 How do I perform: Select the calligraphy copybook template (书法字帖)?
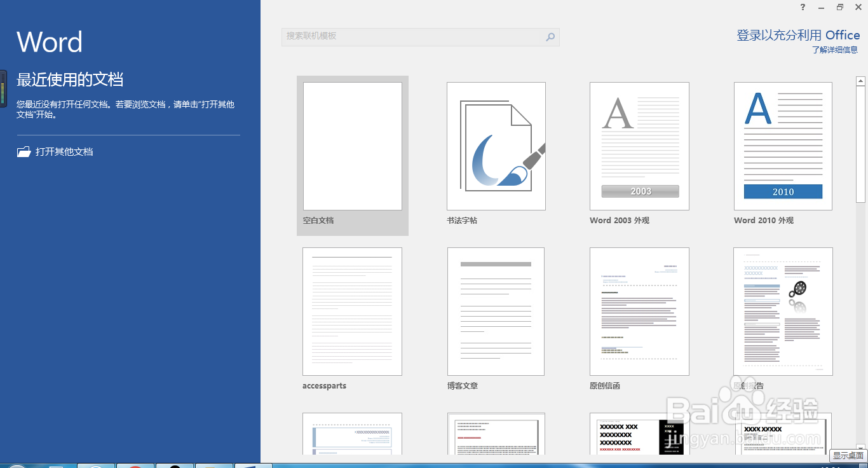point(496,146)
